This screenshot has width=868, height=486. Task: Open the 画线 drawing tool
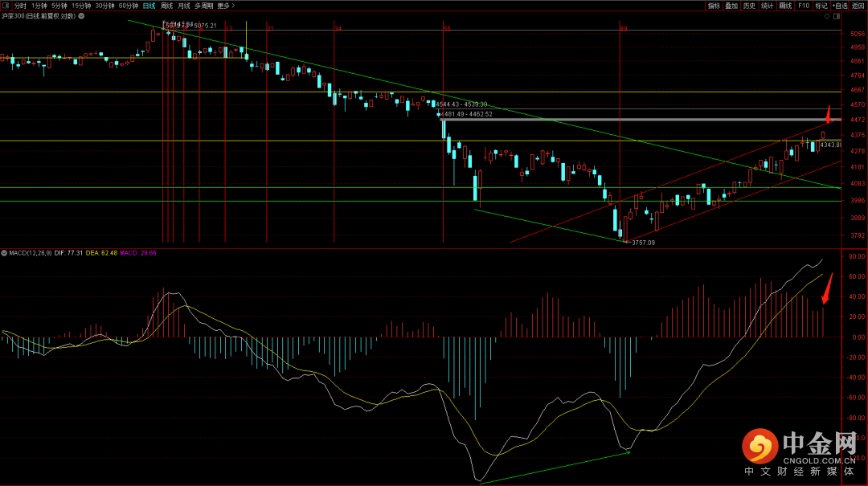pyautogui.click(x=785, y=6)
